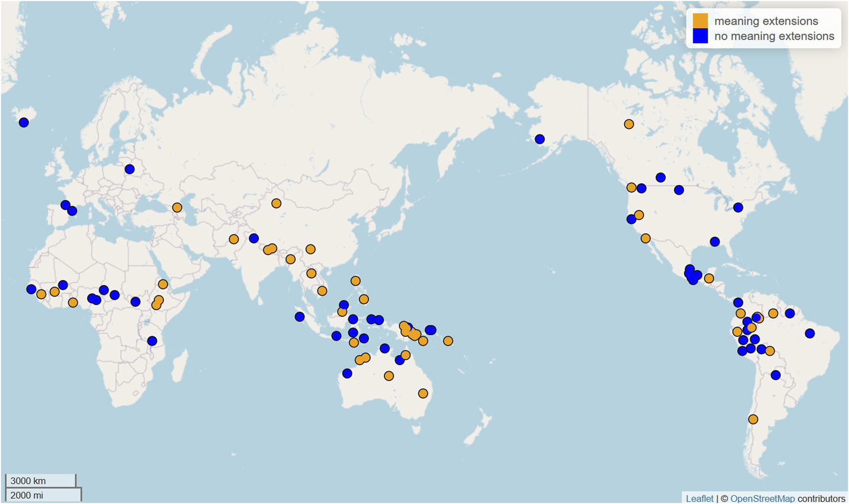Select the blue marker in eastern Europe
Viewport: 849px width, 504px height.
point(129,169)
